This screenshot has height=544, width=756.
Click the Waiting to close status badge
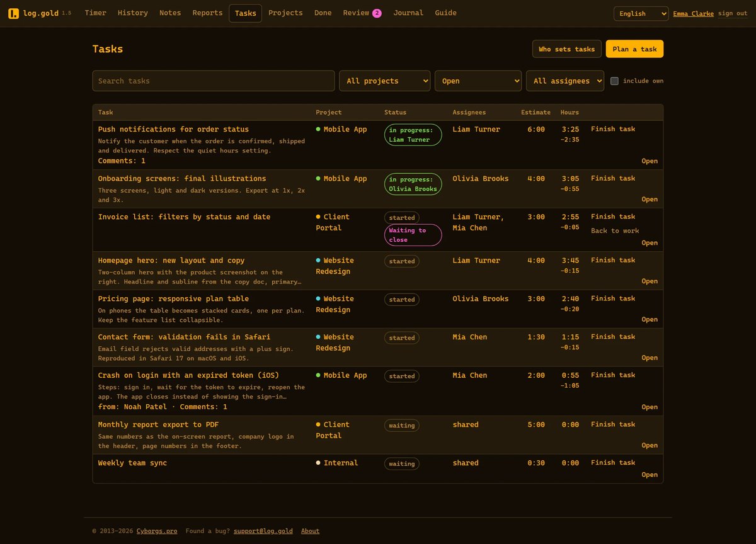[x=413, y=235]
